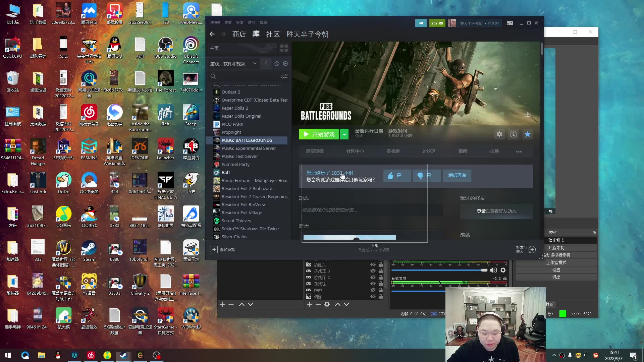
Task: Open OBS audio mixer channel settings gear
Action: 503,270
